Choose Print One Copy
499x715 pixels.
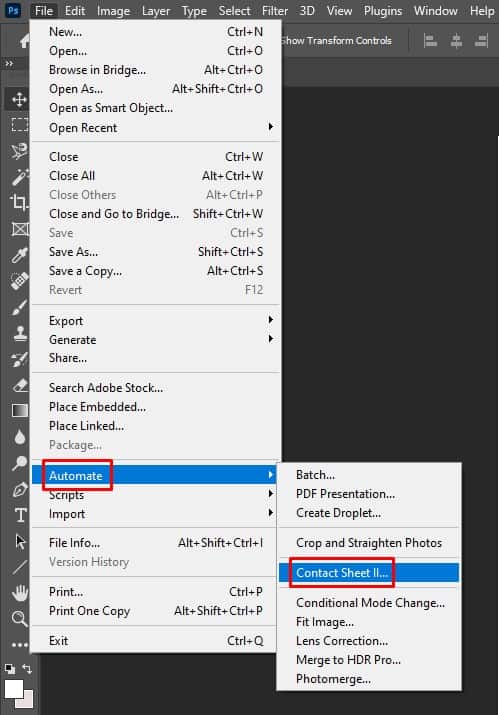(155, 611)
